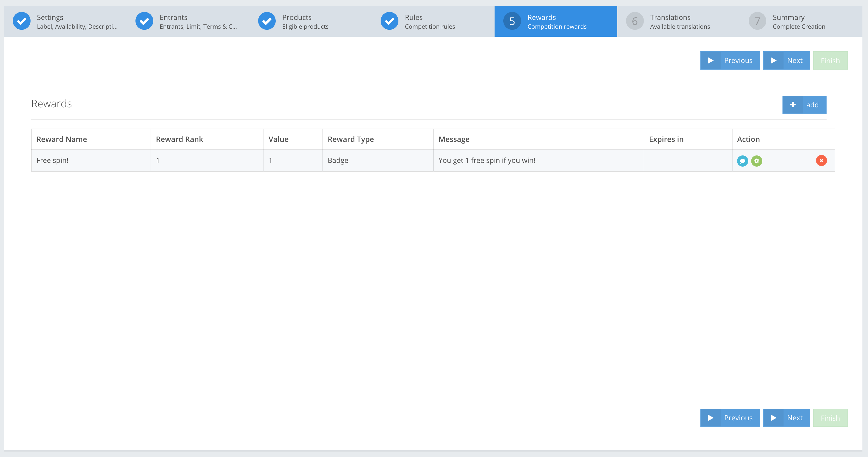
Task: Click the green gear icon for Free spin reward
Action: 756,161
